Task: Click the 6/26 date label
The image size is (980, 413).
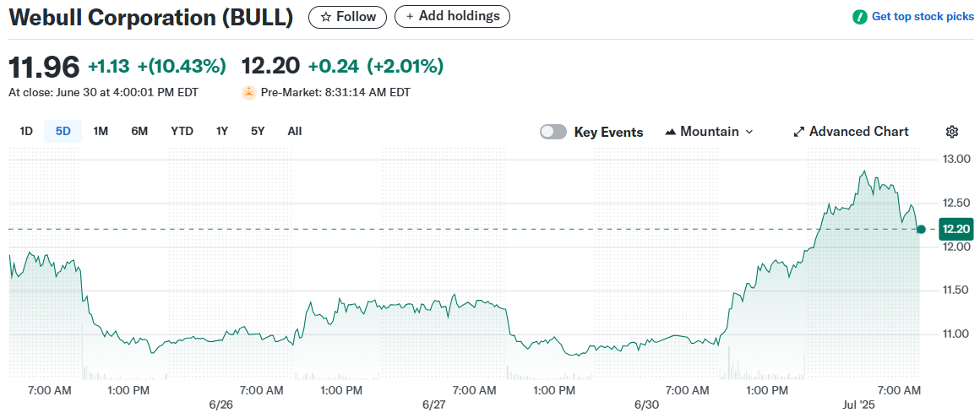Action: [x=222, y=405]
